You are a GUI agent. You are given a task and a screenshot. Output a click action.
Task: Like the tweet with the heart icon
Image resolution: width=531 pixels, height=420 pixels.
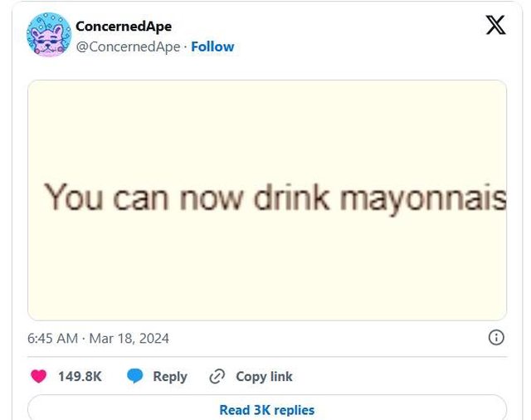point(38,376)
